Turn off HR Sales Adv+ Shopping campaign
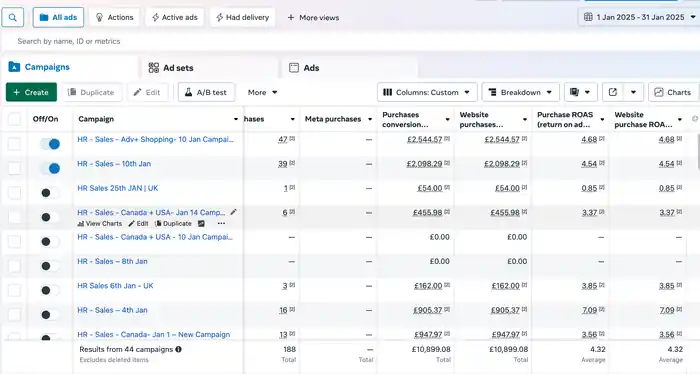 click(x=50, y=144)
